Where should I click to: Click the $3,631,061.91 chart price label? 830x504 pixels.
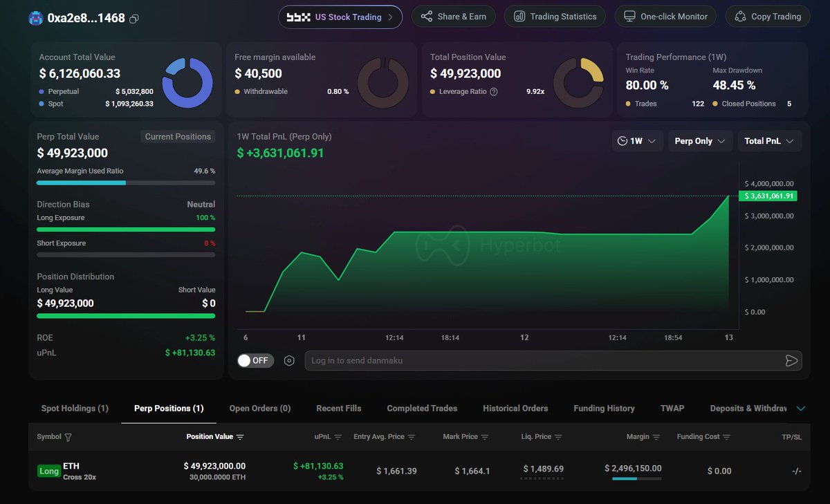[x=768, y=196]
